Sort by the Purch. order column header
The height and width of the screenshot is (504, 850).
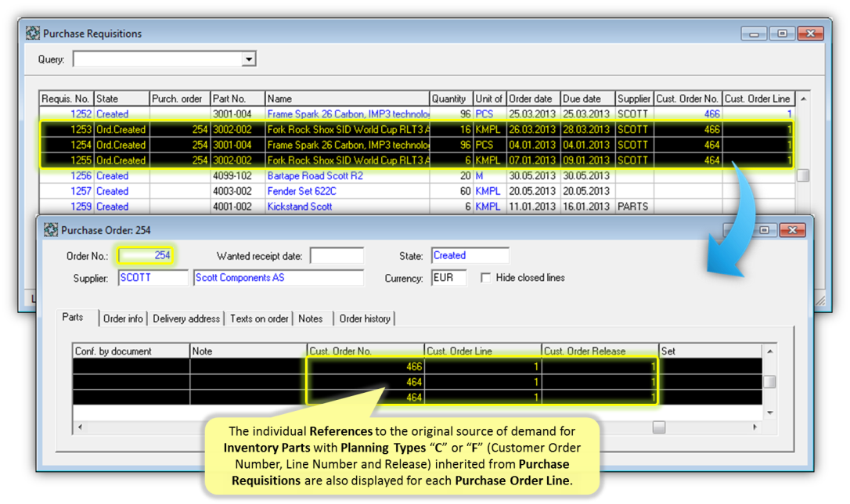tap(179, 99)
